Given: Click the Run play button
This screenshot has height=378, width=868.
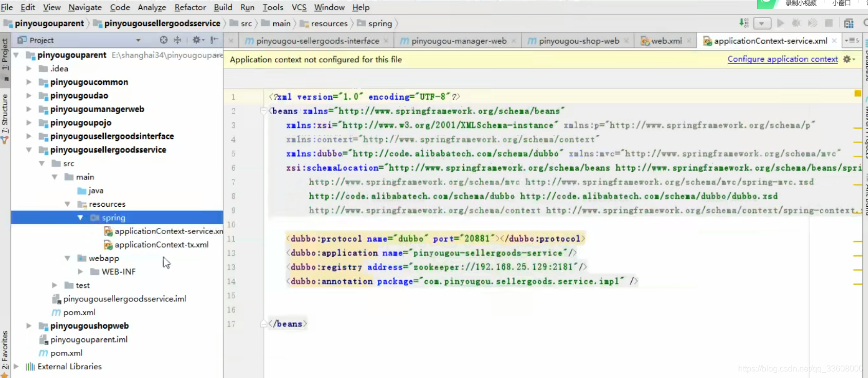Looking at the screenshot, I should (781, 23).
